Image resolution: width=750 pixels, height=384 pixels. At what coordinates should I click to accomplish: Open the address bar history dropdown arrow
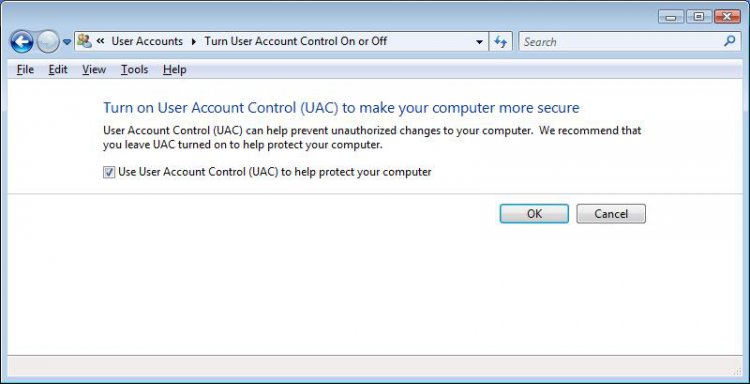click(x=479, y=42)
